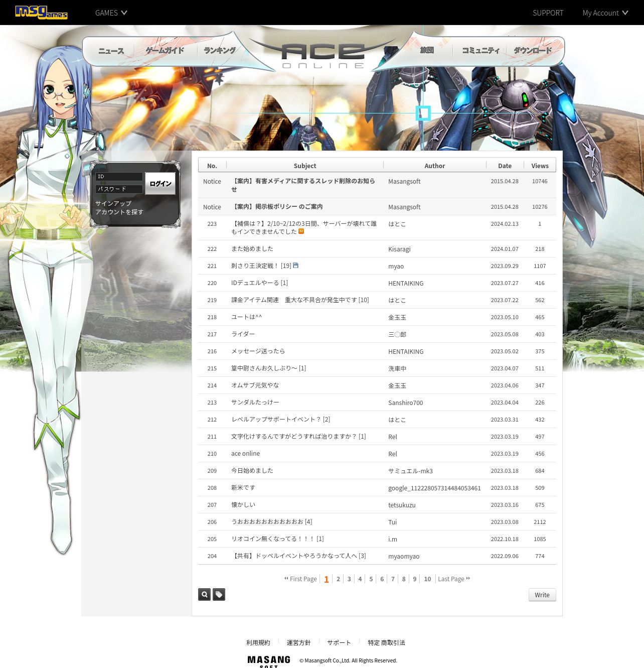644x668 pixels.
Task: Go to page 5
Action: tap(371, 579)
